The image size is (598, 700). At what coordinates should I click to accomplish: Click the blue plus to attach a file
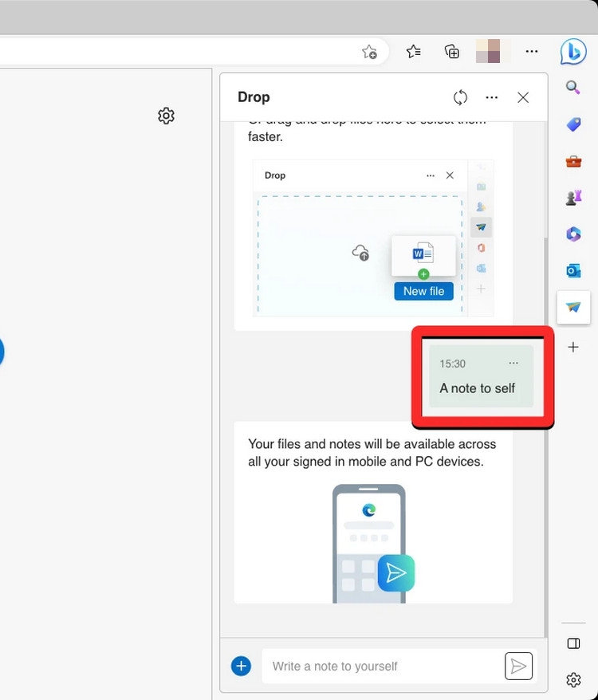(x=241, y=666)
